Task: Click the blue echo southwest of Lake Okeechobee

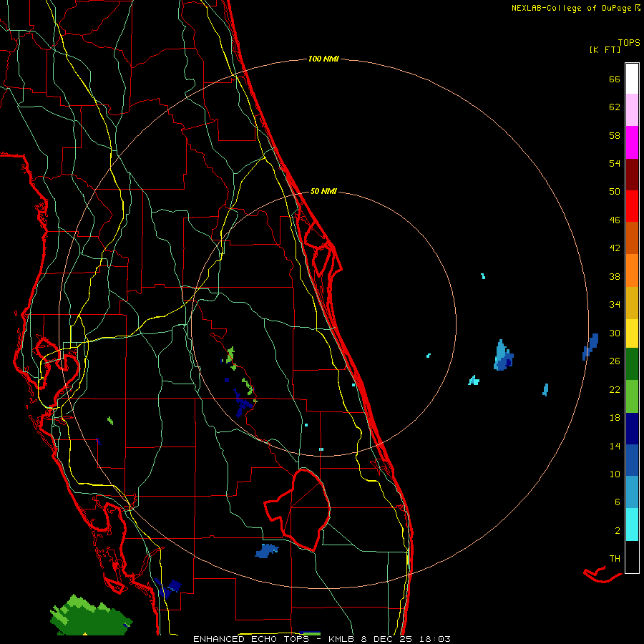Action: click(x=267, y=551)
